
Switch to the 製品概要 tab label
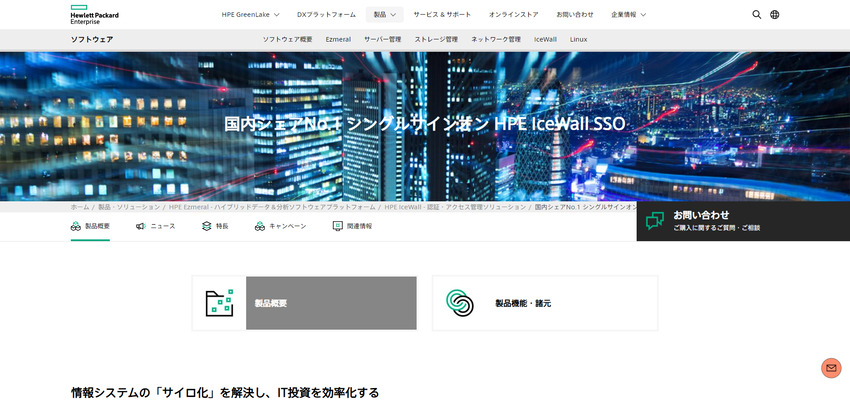point(98,226)
